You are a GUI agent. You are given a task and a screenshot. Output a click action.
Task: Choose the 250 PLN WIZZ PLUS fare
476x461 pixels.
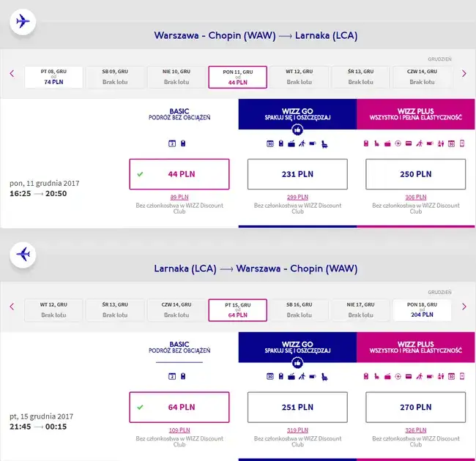(x=416, y=174)
